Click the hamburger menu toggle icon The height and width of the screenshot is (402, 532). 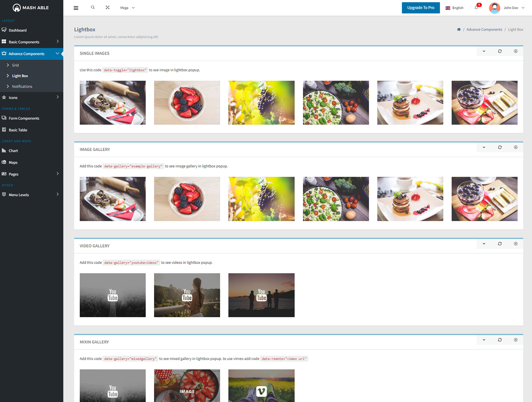coord(76,8)
